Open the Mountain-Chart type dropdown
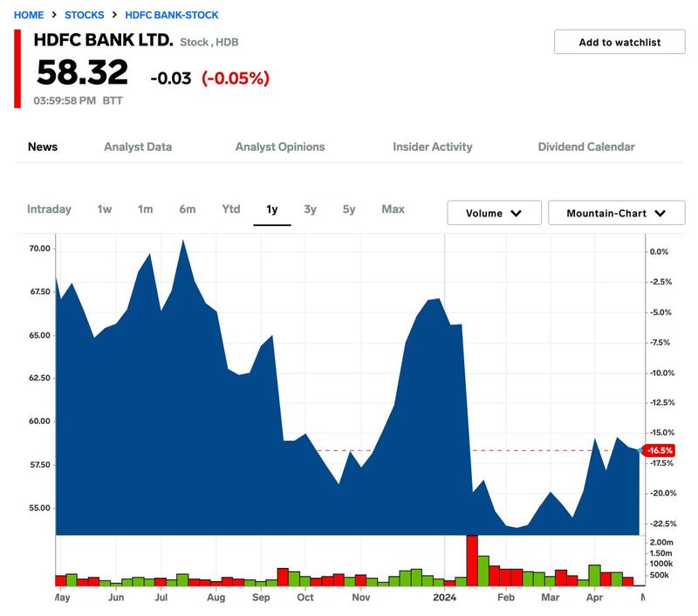 point(617,213)
